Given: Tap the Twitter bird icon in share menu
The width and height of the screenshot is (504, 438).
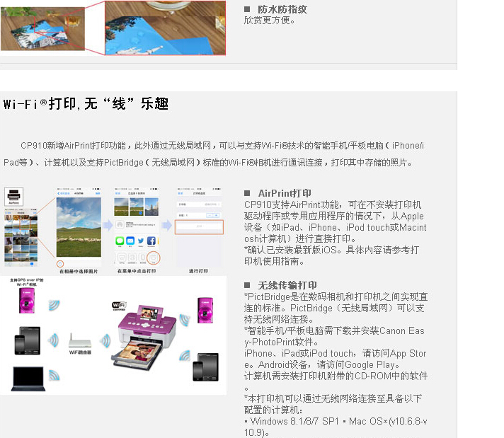Looking at the screenshot, I should [141, 241].
